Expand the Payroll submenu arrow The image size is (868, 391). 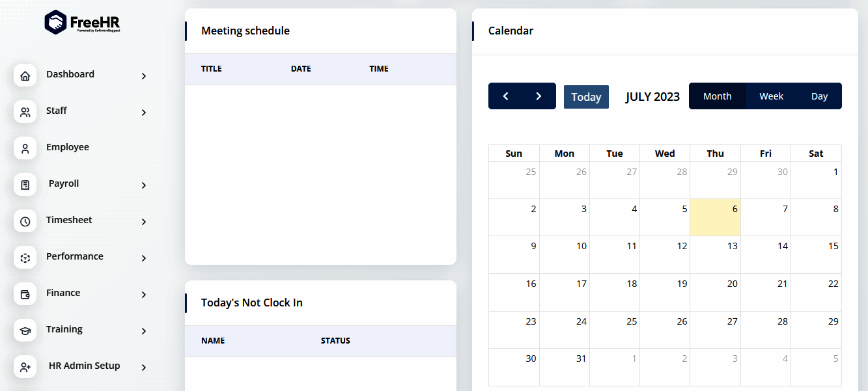pyautogui.click(x=144, y=185)
